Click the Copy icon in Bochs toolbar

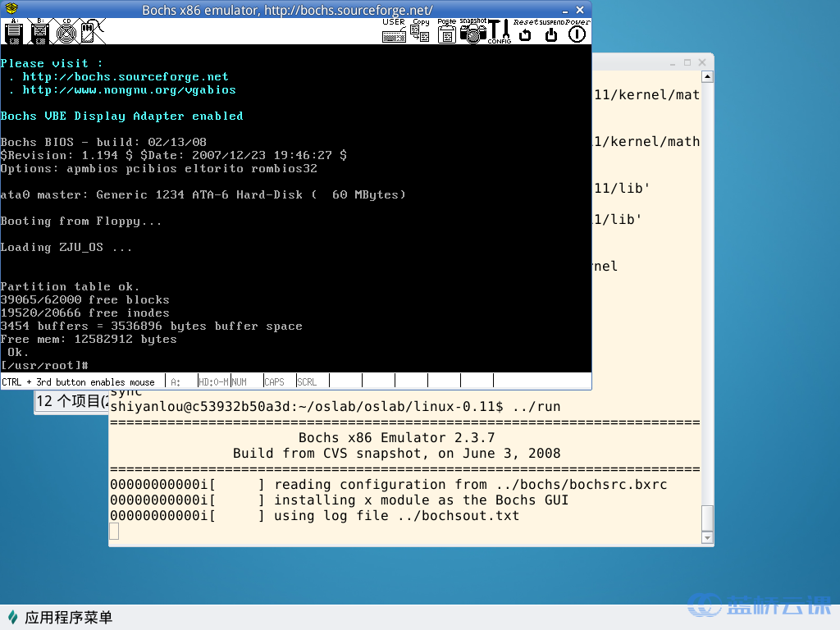click(420, 31)
